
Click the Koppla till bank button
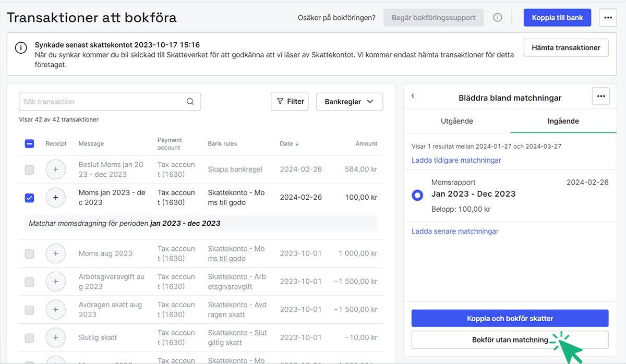tap(557, 17)
